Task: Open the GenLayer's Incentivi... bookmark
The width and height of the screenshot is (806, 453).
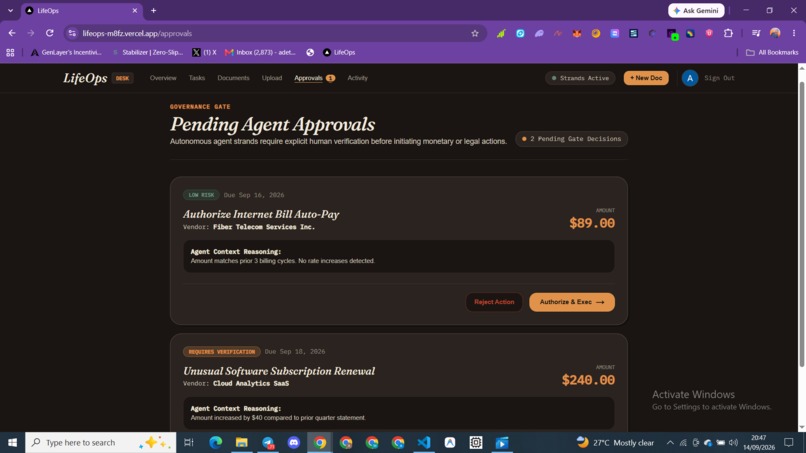Action: [66, 52]
